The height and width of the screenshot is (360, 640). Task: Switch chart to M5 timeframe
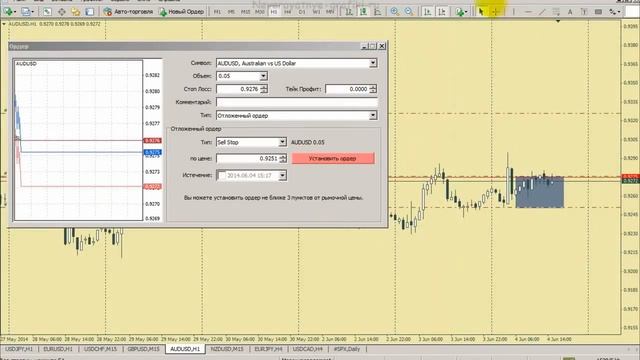[231, 12]
